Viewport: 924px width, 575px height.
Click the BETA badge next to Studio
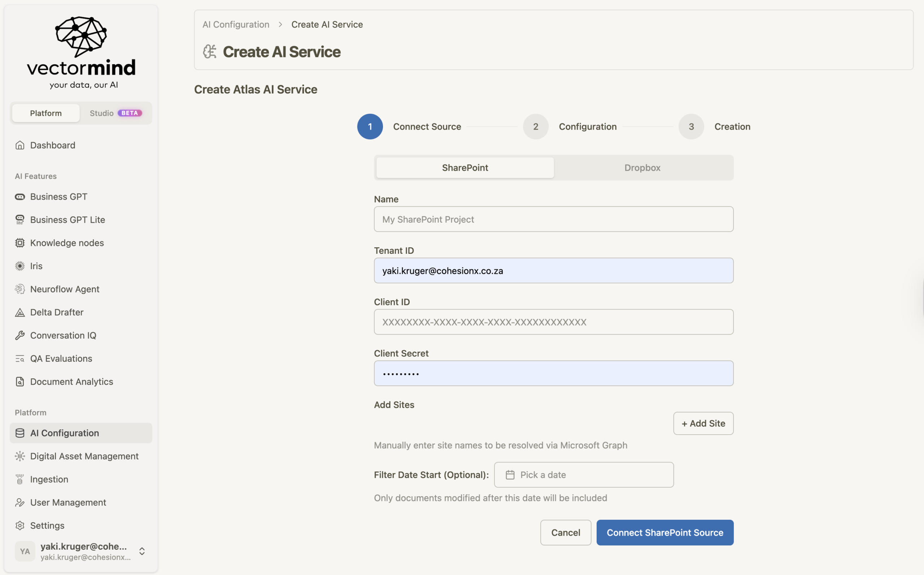130,113
